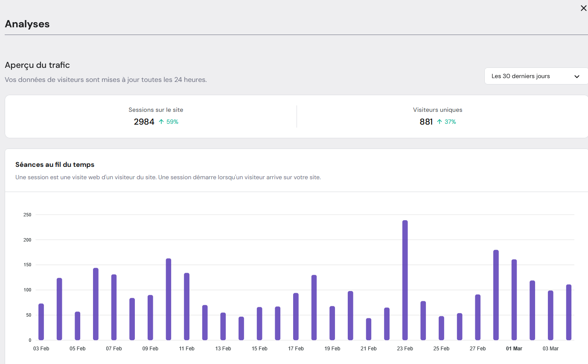Close the Analyses panel with the X
This screenshot has width=588, height=364.
click(x=583, y=8)
